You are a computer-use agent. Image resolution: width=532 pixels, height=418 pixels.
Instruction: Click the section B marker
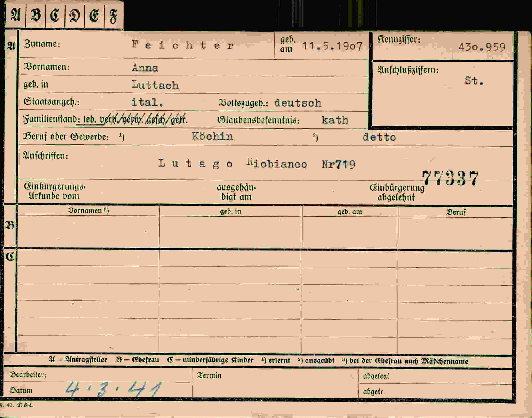point(10,225)
